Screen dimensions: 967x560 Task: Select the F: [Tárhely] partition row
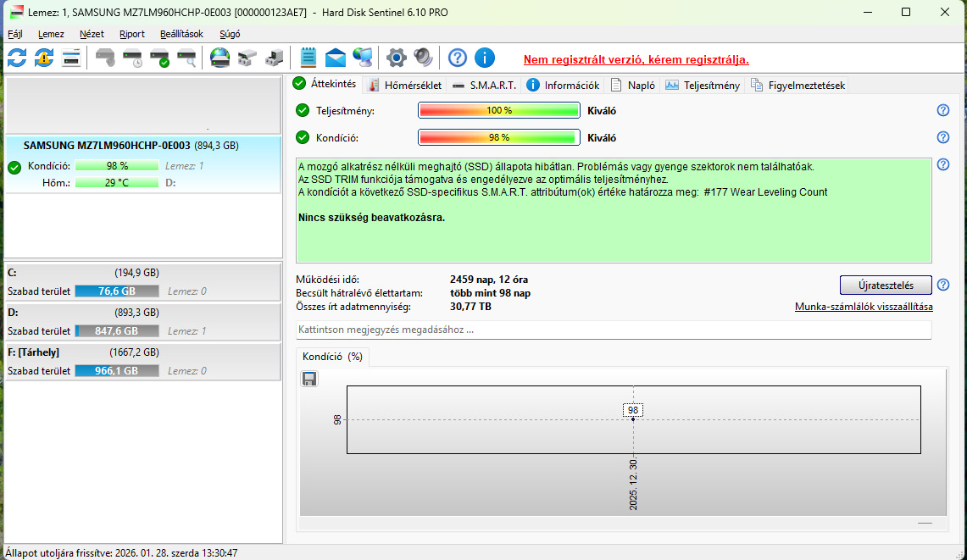(143, 362)
